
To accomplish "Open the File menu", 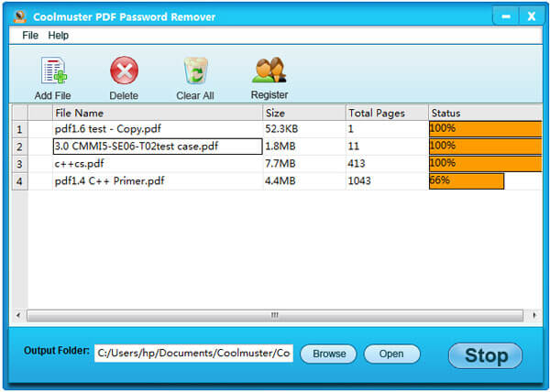I will coord(30,35).
